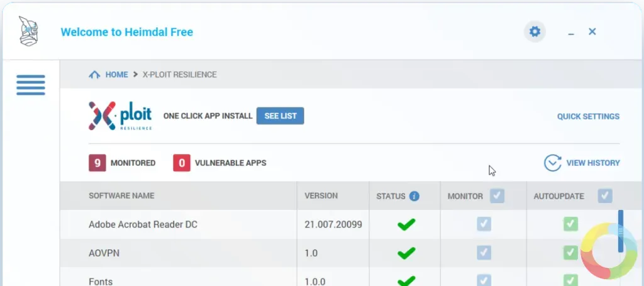Open the hamburger sidebar menu

(31, 85)
